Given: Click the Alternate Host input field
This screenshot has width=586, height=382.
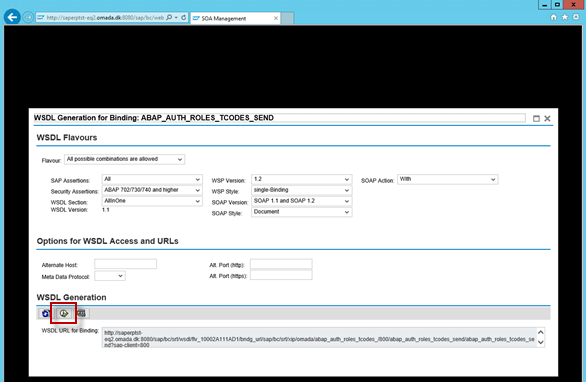Looking at the screenshot, I should [x=126, y=264].
